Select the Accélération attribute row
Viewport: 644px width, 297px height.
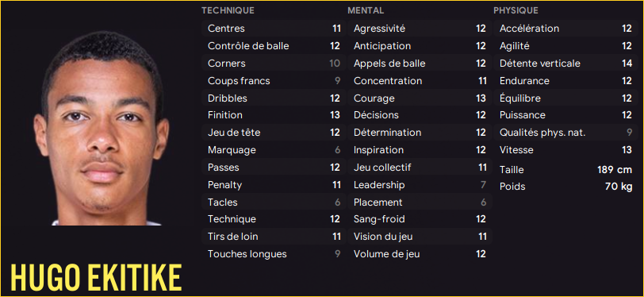(565, 29)
